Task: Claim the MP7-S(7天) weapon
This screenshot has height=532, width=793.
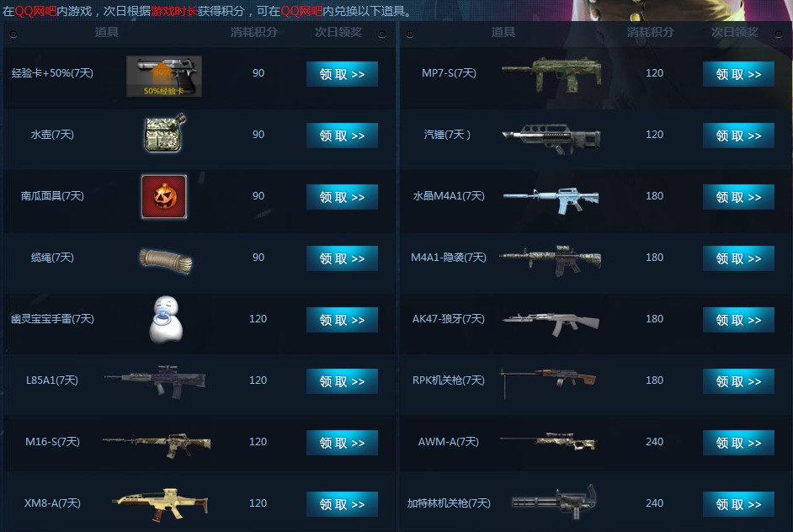Action: [x=738, y=74]
